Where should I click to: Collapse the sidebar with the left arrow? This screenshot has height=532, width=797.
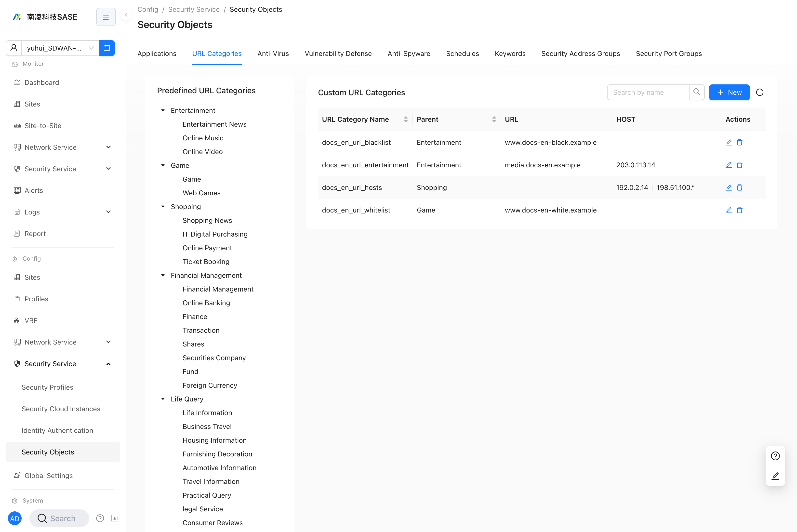point(126,14)
